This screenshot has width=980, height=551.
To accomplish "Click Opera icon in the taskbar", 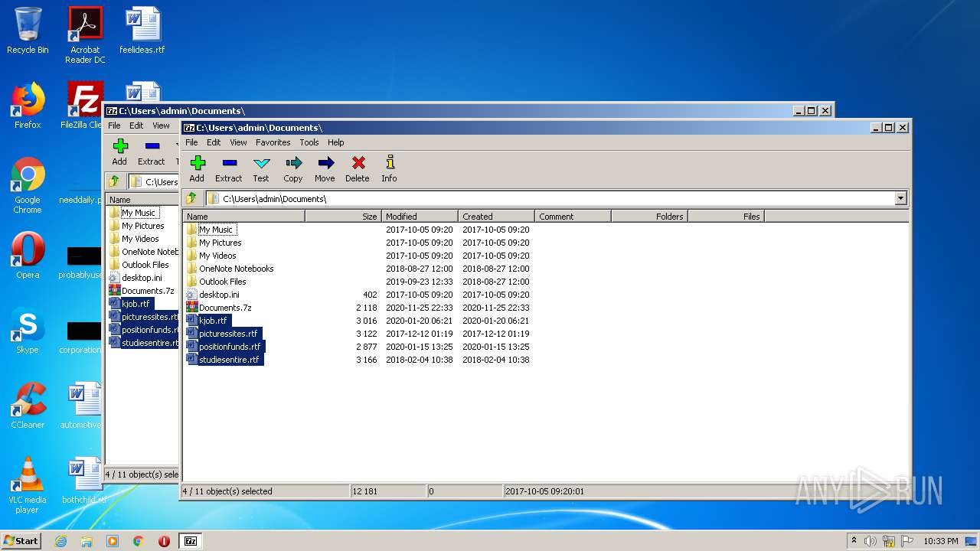I will [164, 541].
